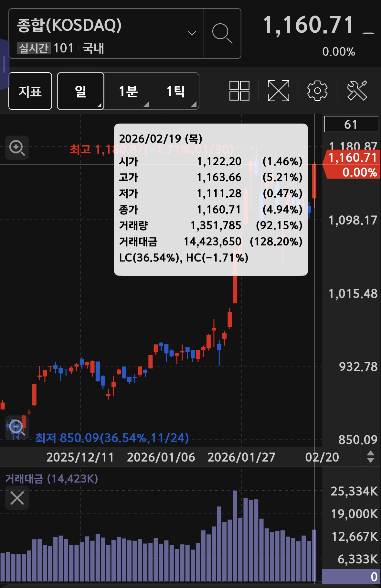Click the 2026/01/06 date axis label
This screenshot has height=588, width=381.
(161, 457)
